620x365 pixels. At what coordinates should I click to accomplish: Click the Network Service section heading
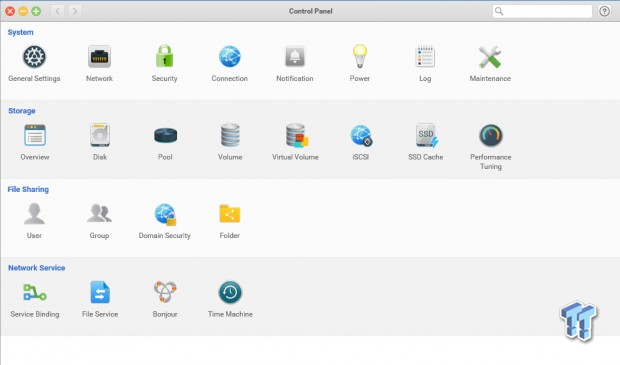pos(37,268)
